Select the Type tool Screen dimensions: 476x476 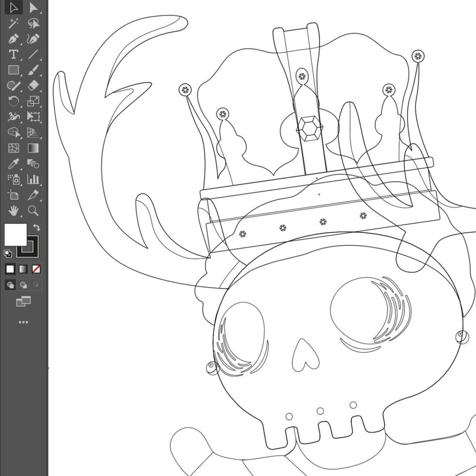(14, 54)
